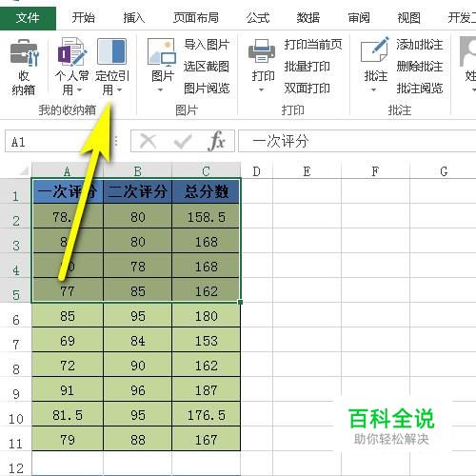
Task: Select column D header
Action: 256,171
